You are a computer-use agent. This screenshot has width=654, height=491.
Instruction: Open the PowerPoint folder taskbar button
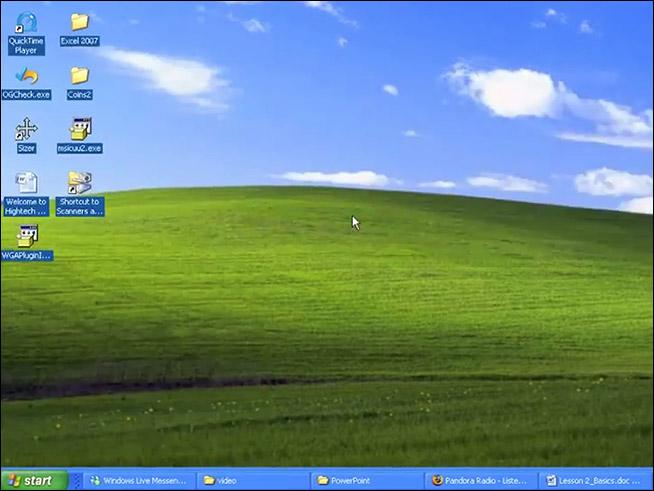(x=367, y=481)
